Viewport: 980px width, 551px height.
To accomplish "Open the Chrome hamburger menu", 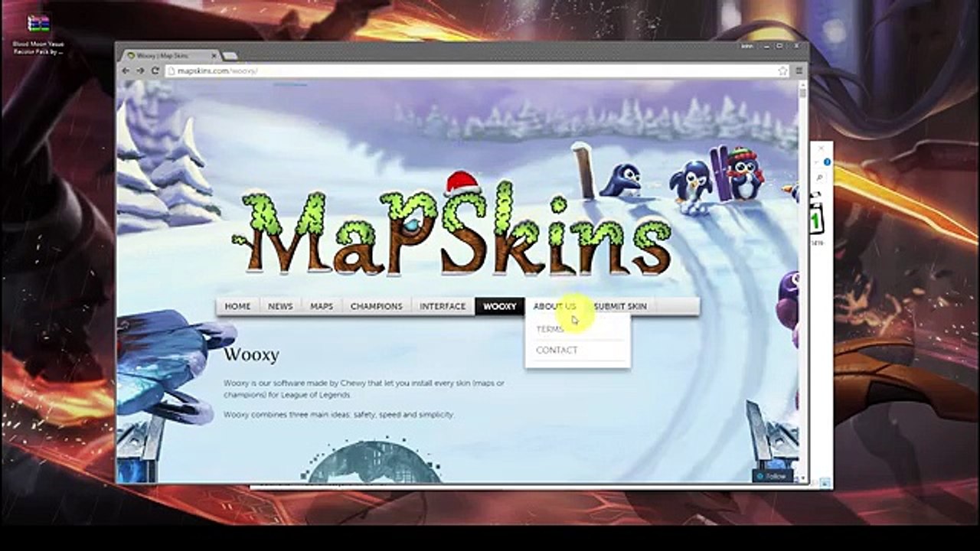I will [799, 70].
